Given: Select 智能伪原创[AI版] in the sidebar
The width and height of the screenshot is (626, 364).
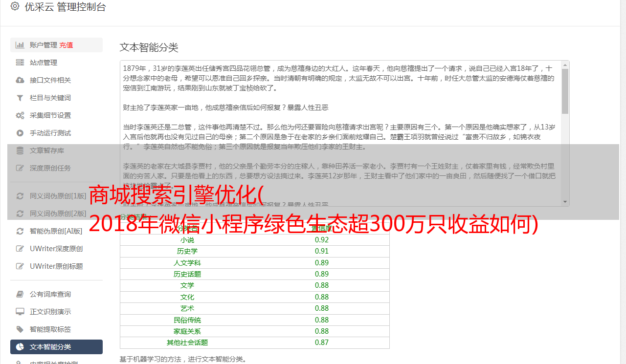Looking at the screenshot, I should 56,231.
